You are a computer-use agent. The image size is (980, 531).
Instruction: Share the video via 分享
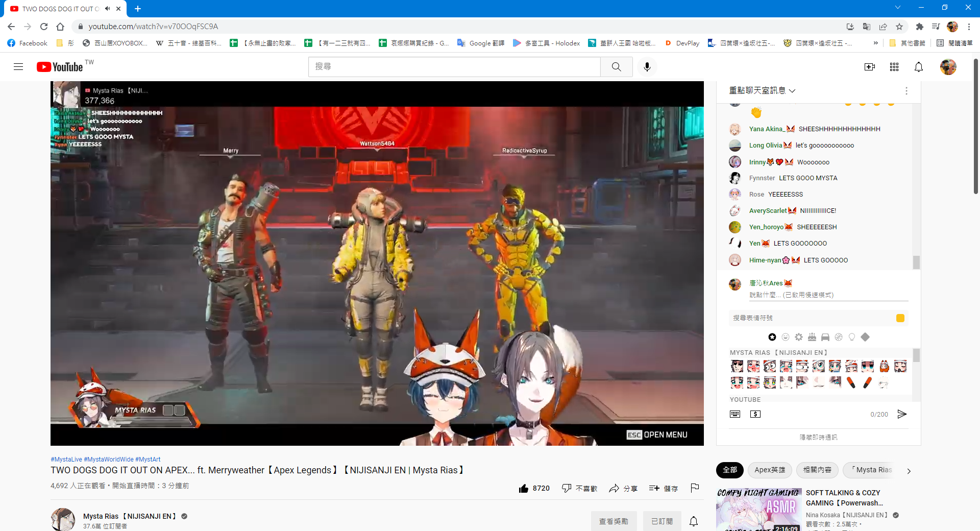pos(623,489)
